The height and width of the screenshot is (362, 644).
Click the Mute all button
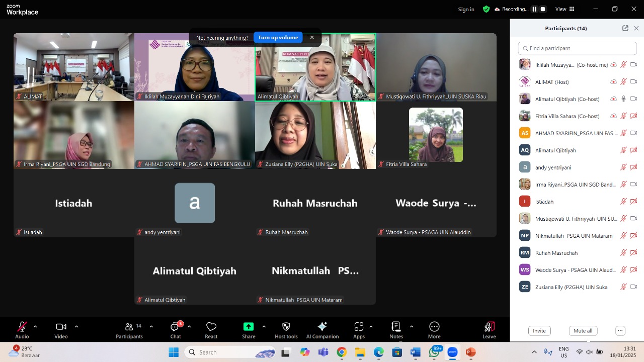pos(583,331)
